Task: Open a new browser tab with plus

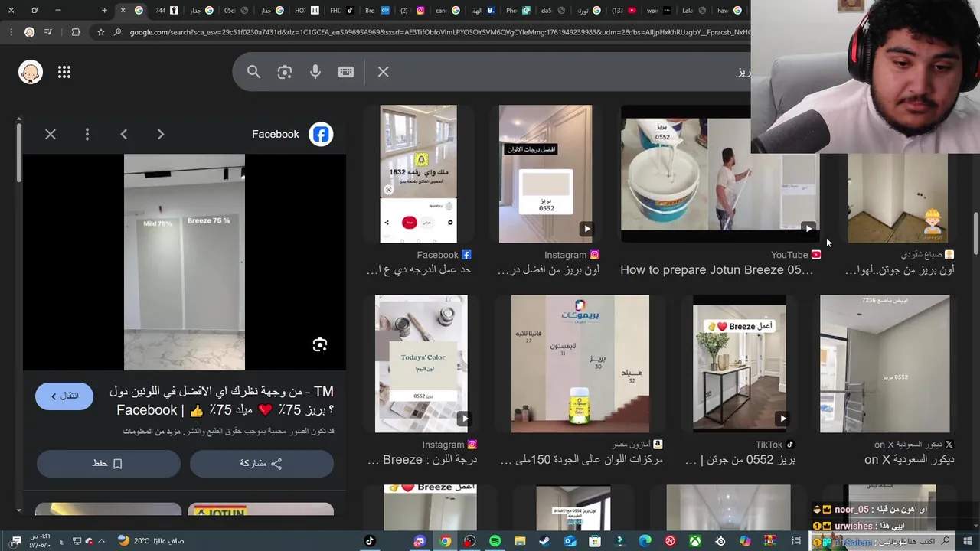Action: [105, 10]
